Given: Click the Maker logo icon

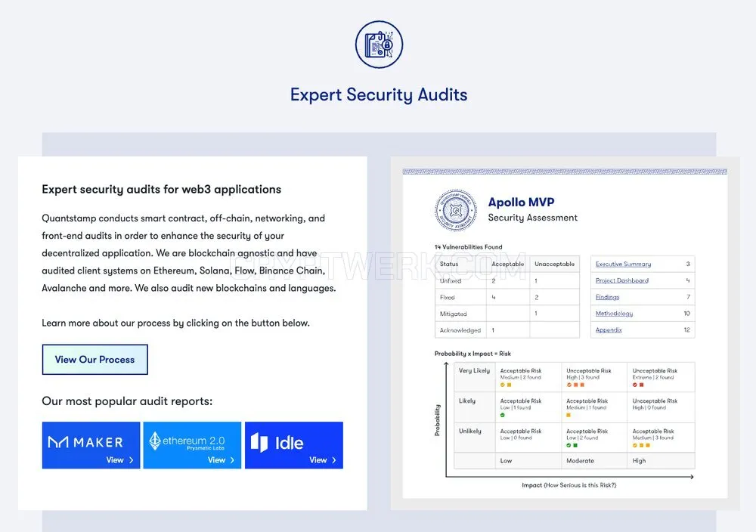Looking at the screenshot, I should [x=58, y=442].
